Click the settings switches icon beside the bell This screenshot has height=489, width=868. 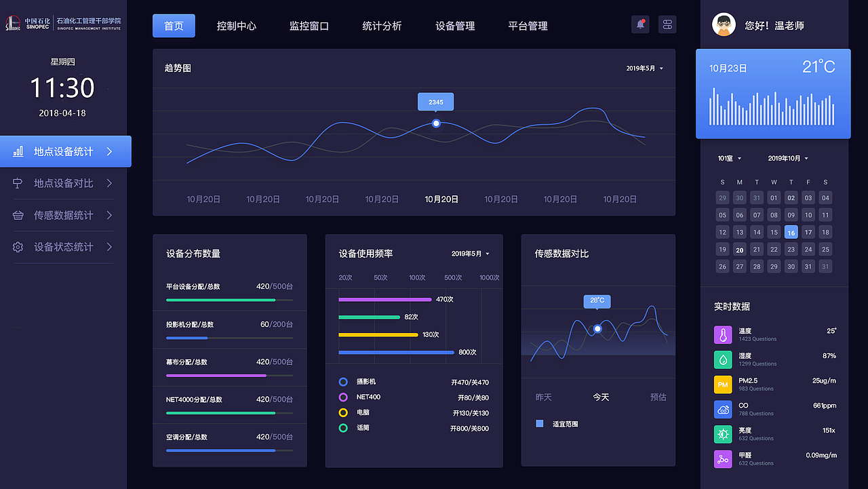[x=667, y=24]
